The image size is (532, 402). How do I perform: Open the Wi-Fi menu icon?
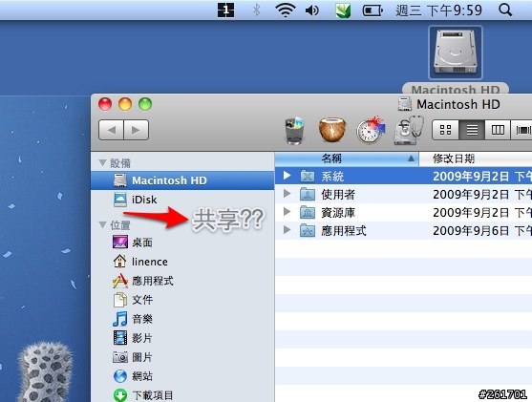(286, 11)
